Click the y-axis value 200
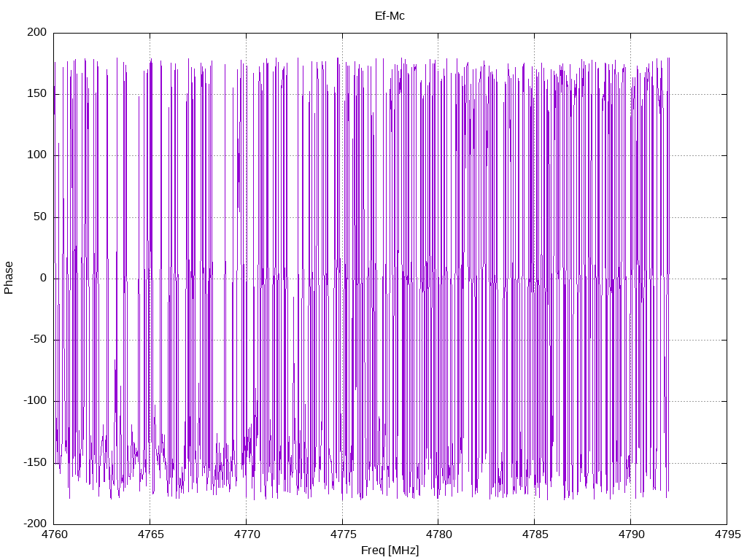Image resolution: width=747 pixels, height=560 pixels. coord(37,32)
